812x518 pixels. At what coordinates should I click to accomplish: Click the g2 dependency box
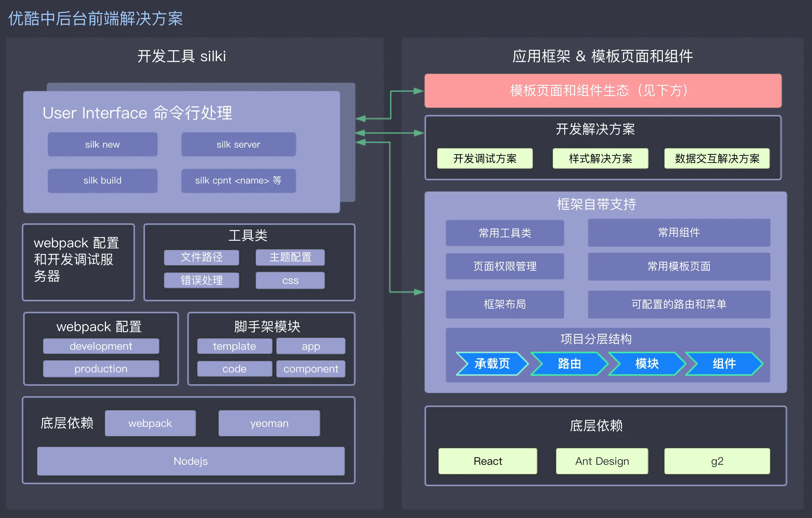[717, 461]
